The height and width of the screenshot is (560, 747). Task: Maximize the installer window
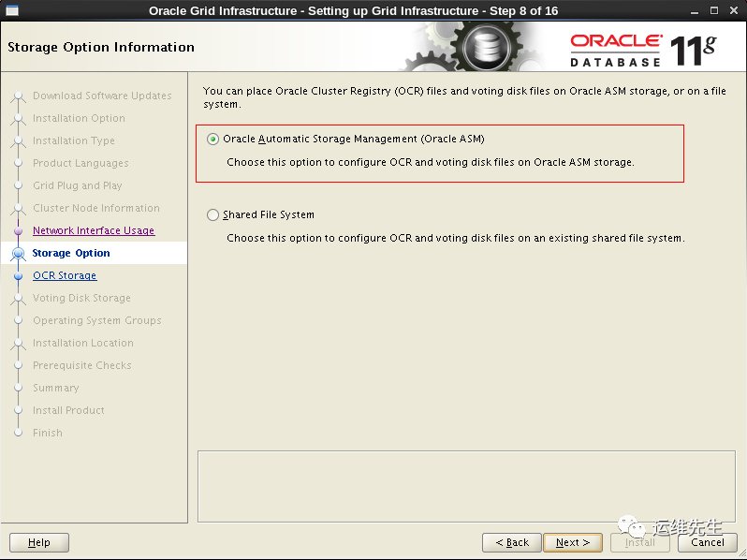coord(713,10)
